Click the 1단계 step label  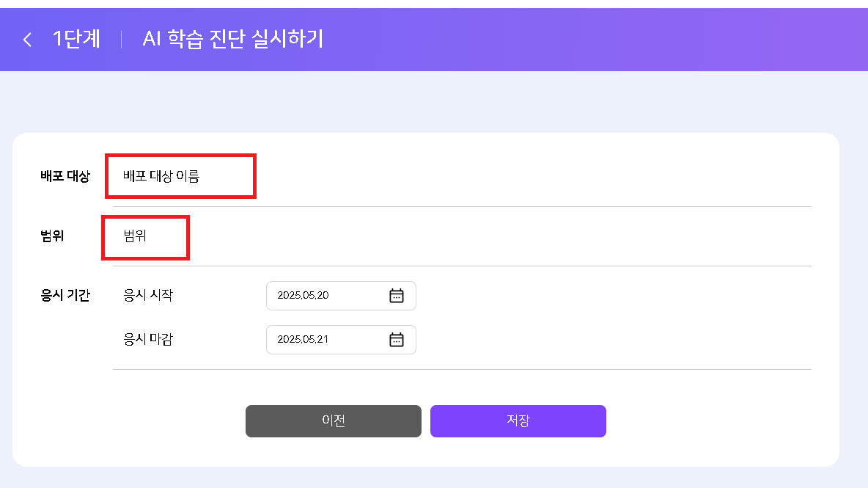[76, 40]
